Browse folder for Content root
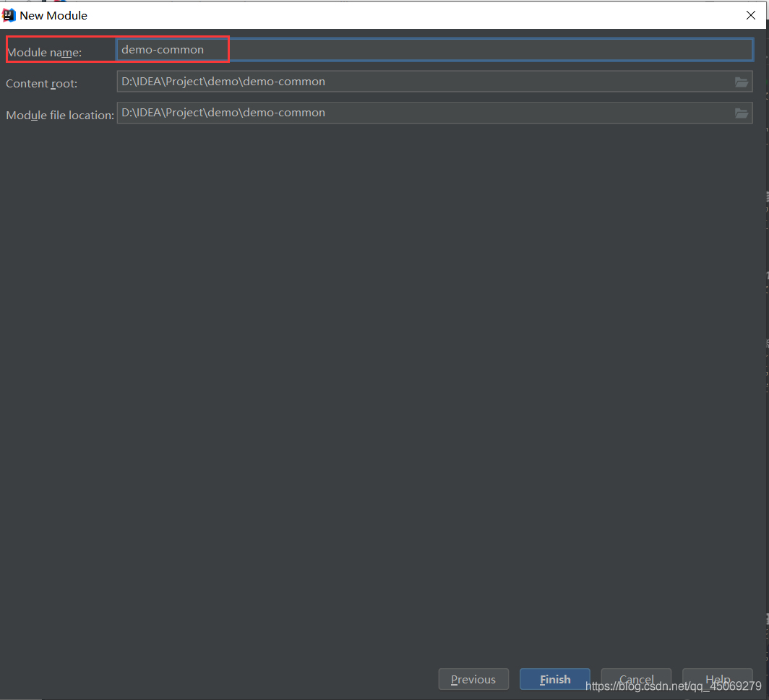Image resolution: width=769 pixels, height=700 pixels. pyautogui.click(x=741, y=82)
